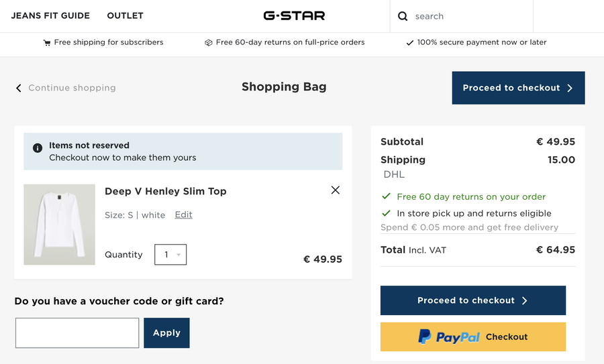
Task: Apply the voucher code
Action: [166, 332]
